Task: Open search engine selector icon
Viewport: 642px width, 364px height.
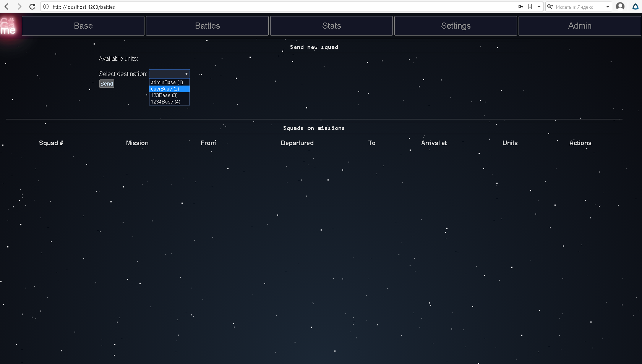Action: (550, 6)
